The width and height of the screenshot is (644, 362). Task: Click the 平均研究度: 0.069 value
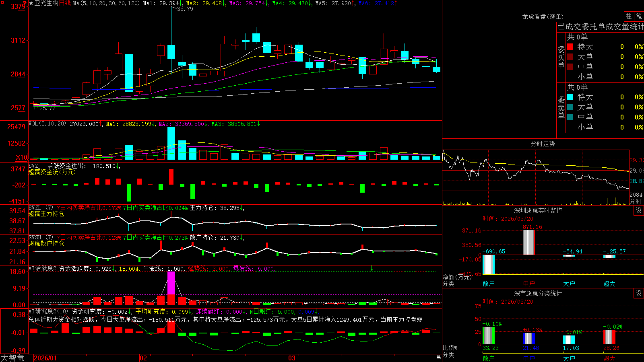[x=162, y=312]
